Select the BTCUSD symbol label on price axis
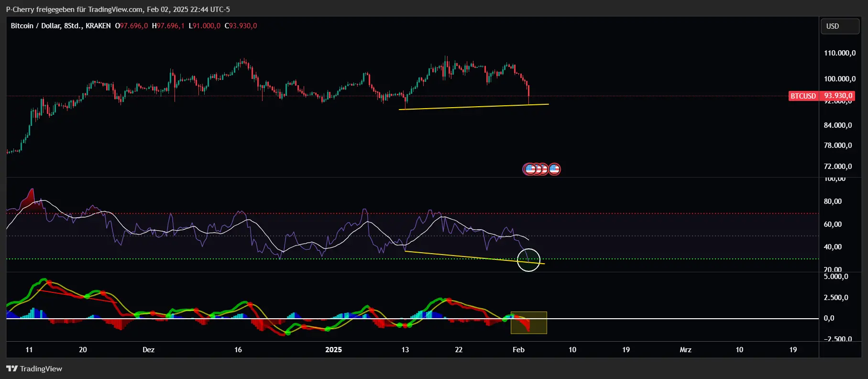The image size is (868, 379). (x=803, y=96)
